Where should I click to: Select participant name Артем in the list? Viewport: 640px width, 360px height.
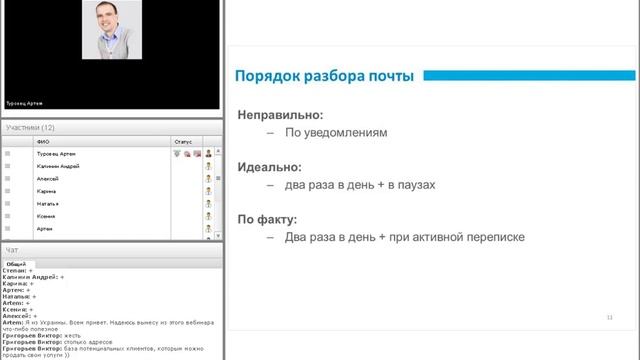[x=44, y=229]
